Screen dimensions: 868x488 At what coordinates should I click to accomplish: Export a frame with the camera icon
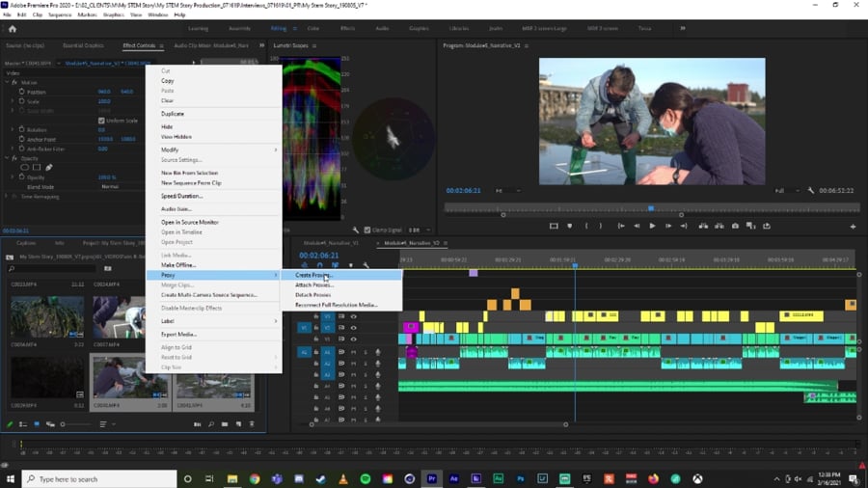pyautogui.click(x=735, y=226)
